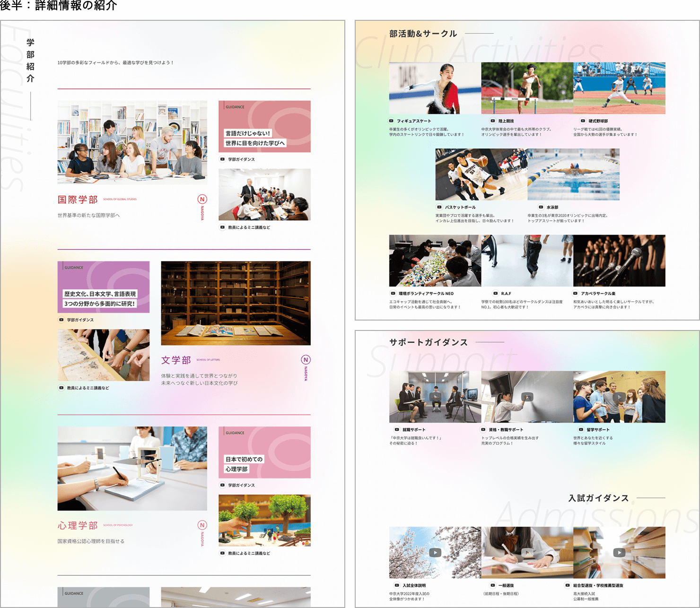Click the 学部ガイダンス video icon under 心理学部 guidance card

(222, 485)
